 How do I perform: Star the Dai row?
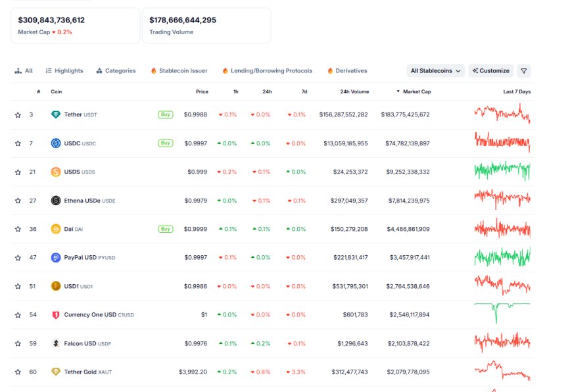pos(18,229)
